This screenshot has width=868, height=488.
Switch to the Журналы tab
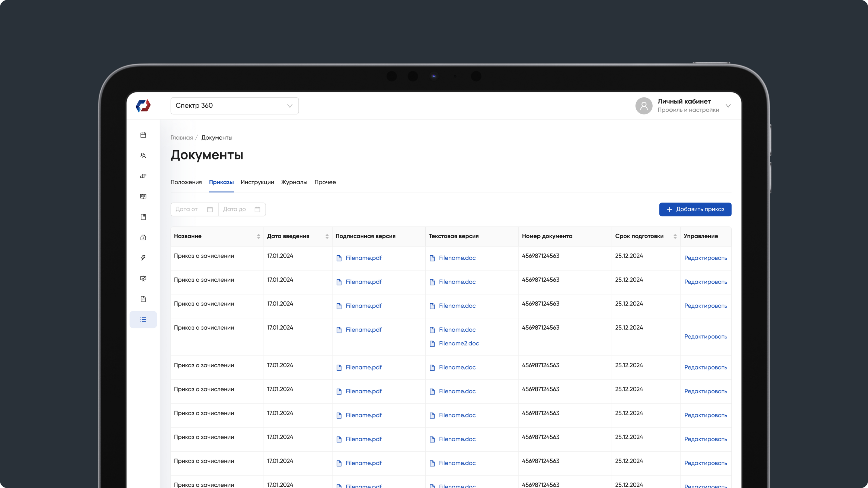294,182
